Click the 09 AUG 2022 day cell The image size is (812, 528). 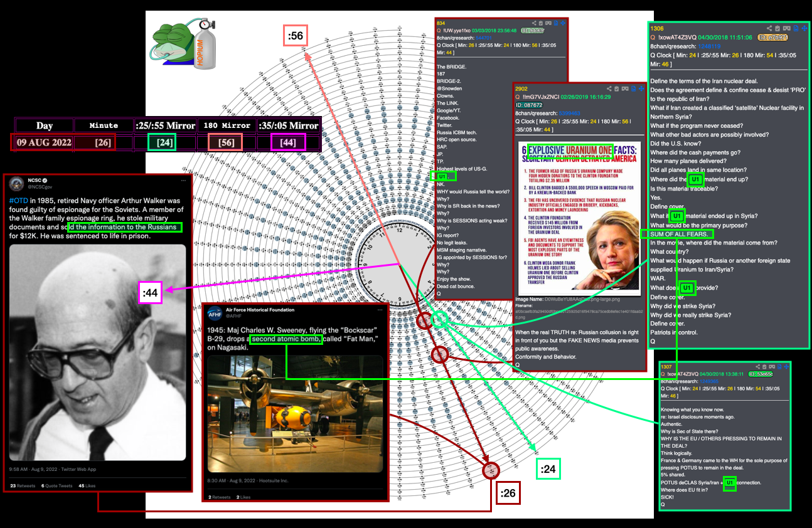pyautogui.click(x=44, y=142)
